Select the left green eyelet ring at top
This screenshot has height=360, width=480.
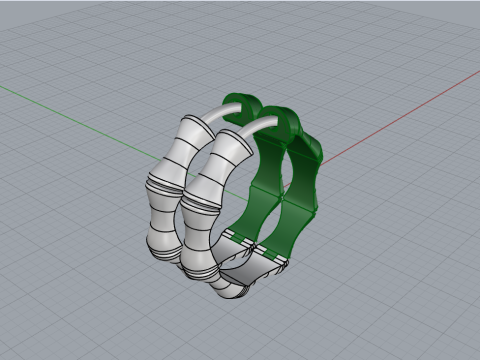(241, 108)
